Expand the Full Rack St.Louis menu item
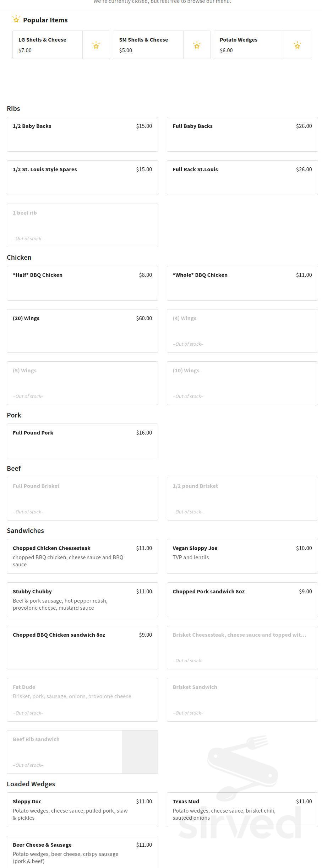This screenshot has height=868, width=322. pos(242,178)
